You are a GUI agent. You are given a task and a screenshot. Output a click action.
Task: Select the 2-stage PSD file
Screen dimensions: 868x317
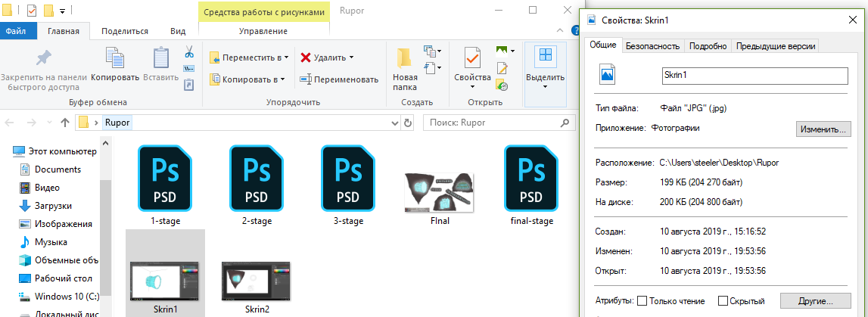[x=257, y=185]
